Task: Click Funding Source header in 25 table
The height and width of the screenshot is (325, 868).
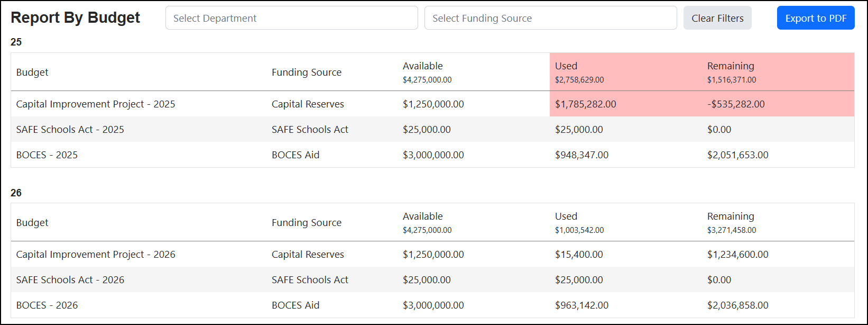Action: (x=307, y=73)
